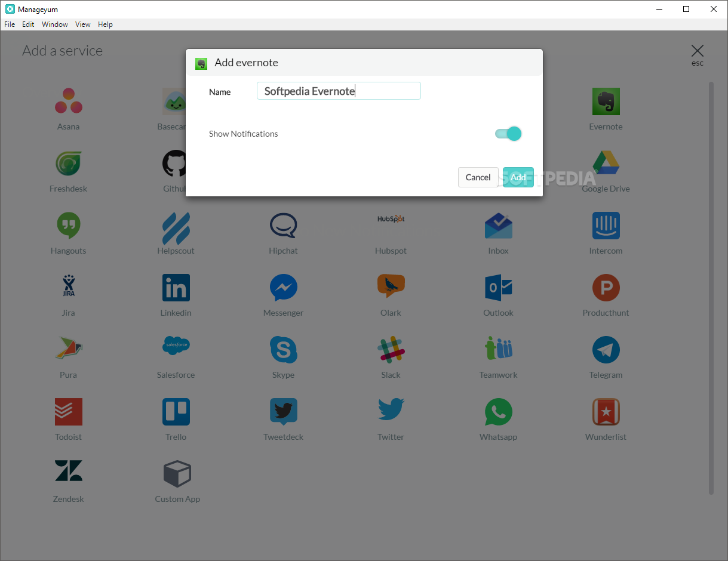Screen dimensions: 728x561
Task: Close the Add a service panel with X
Action: click(x=698, y=51)
